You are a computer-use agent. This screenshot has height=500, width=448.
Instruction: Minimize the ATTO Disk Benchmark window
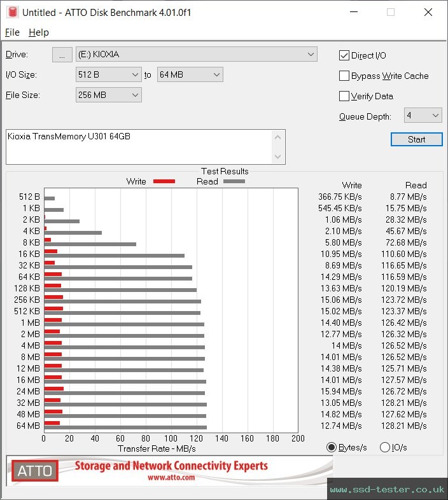pos(354,12)
